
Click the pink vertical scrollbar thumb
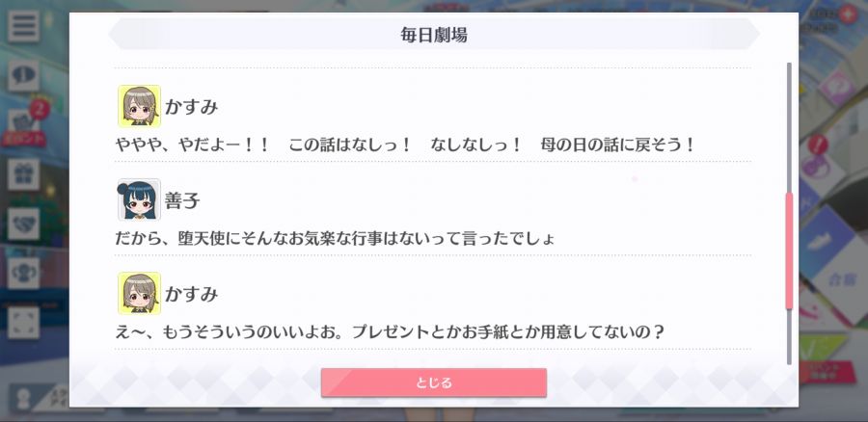click(789, 251)
